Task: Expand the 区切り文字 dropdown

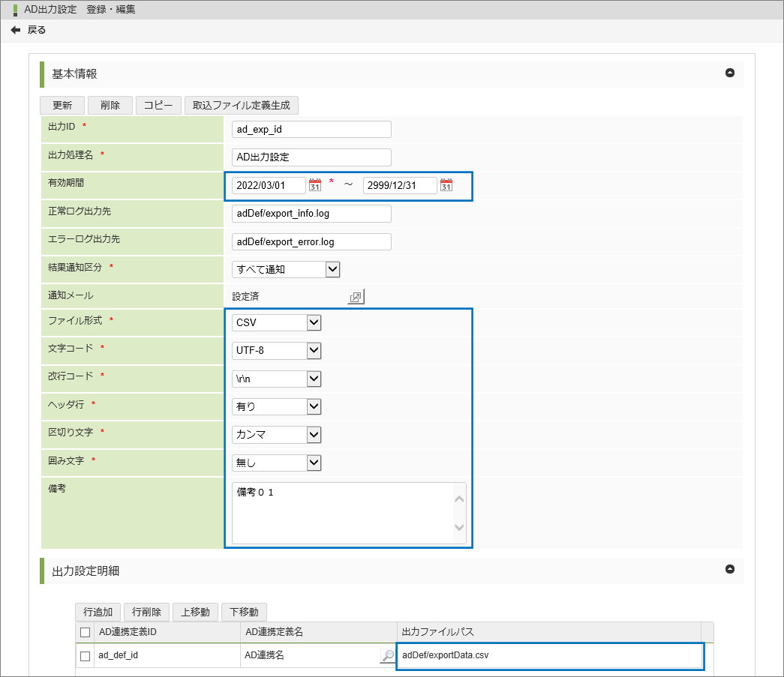Action: click(314, 434)
